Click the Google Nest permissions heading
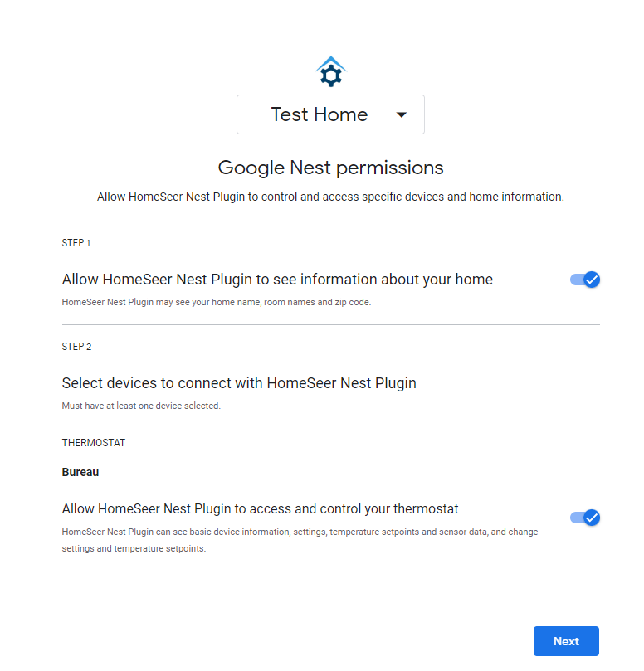This screenshot has height=671, width=644. click(330, 168)
